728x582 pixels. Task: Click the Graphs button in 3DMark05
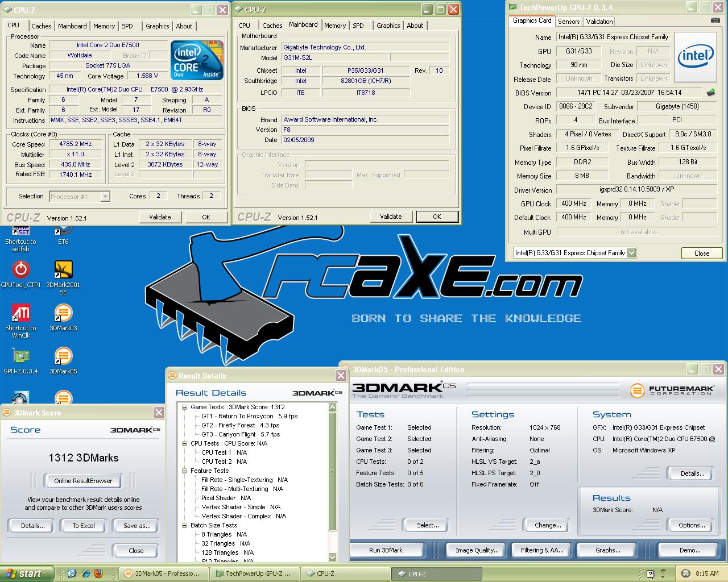(608, 550)
